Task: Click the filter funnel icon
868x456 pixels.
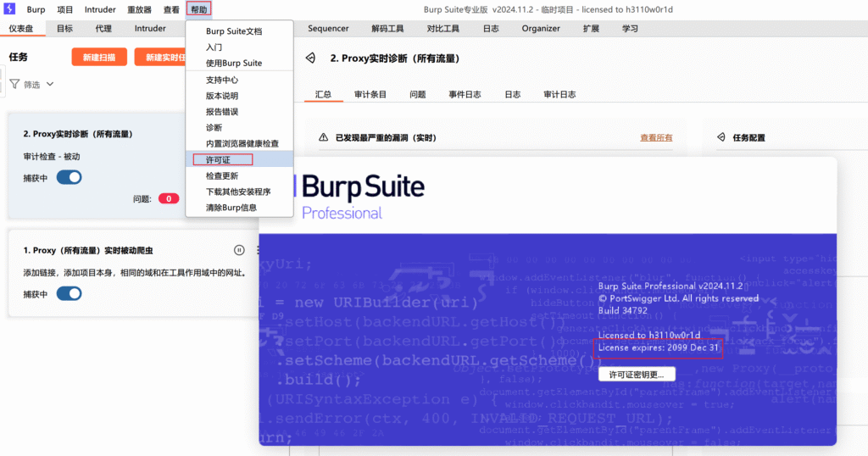Action: click(14, 84)
